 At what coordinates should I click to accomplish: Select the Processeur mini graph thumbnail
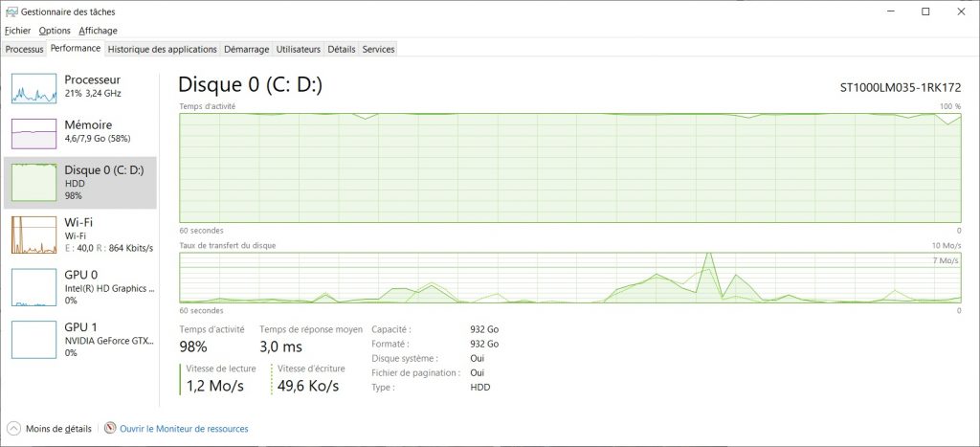(34, 88)
